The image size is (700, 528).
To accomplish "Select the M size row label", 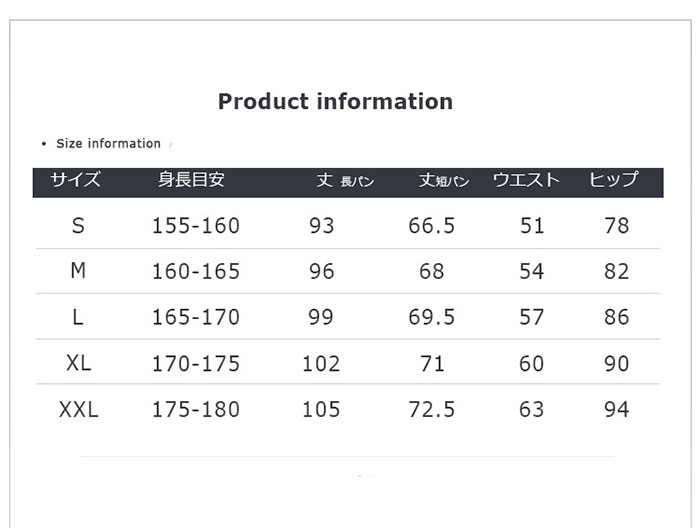I will pyautogui.click(x=79, y=271).
